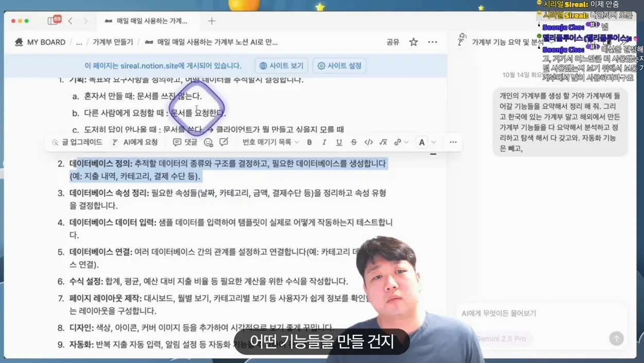Click 글 업그레이드 in formatting toolbar

click(77, 142)
